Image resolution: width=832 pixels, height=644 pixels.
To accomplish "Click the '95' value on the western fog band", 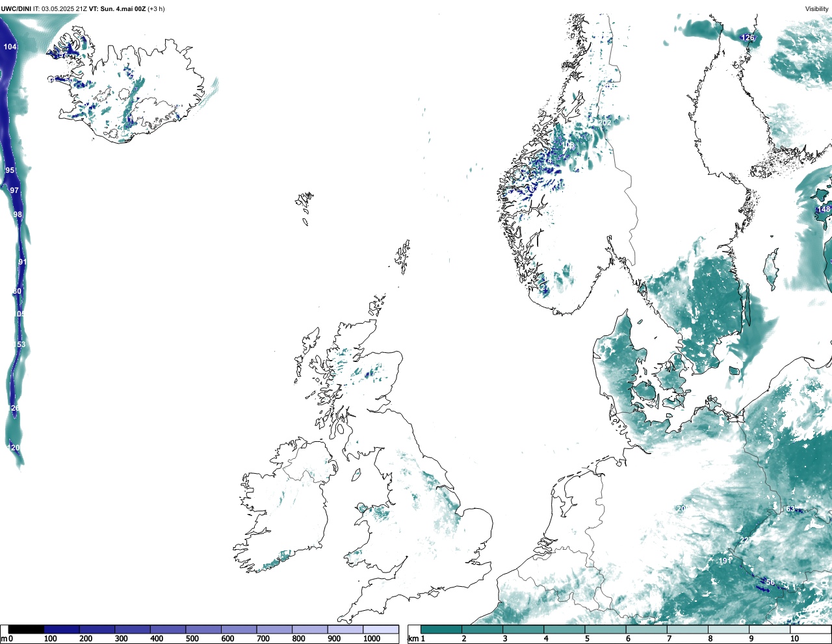I will pyautogui.click(x=10, y=170).
